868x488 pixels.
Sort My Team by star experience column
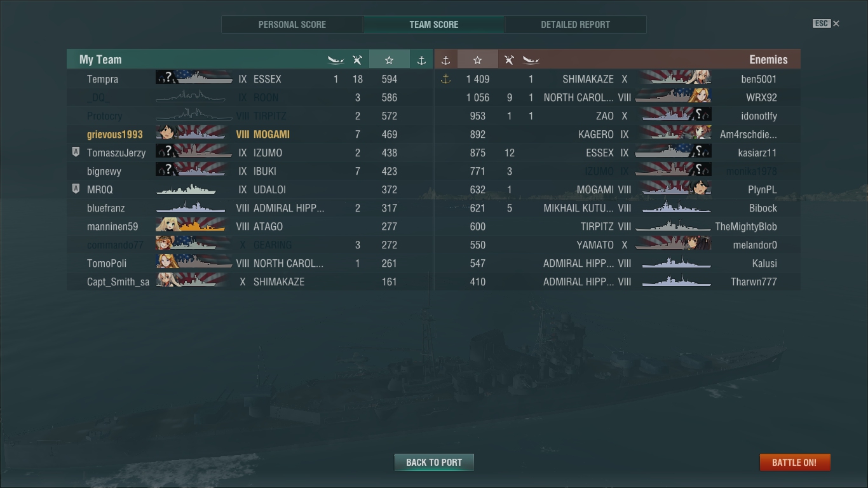(389, 60)
